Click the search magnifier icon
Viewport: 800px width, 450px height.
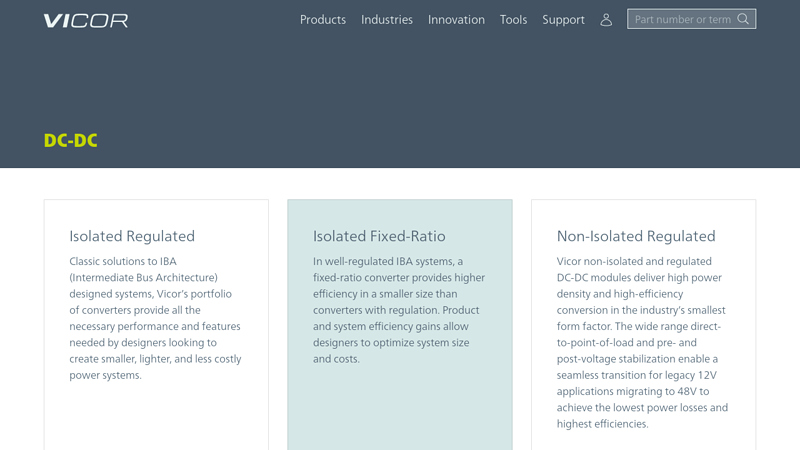click(743, 19)
